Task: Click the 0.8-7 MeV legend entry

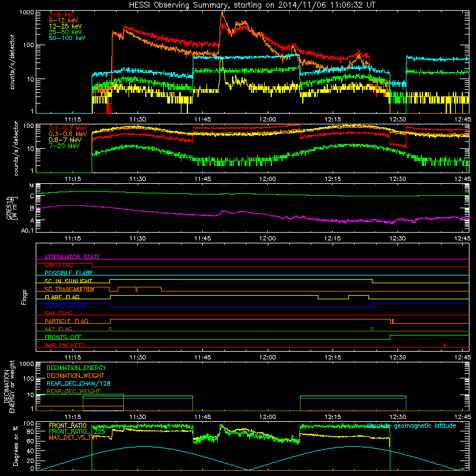Action: [65, 140]
